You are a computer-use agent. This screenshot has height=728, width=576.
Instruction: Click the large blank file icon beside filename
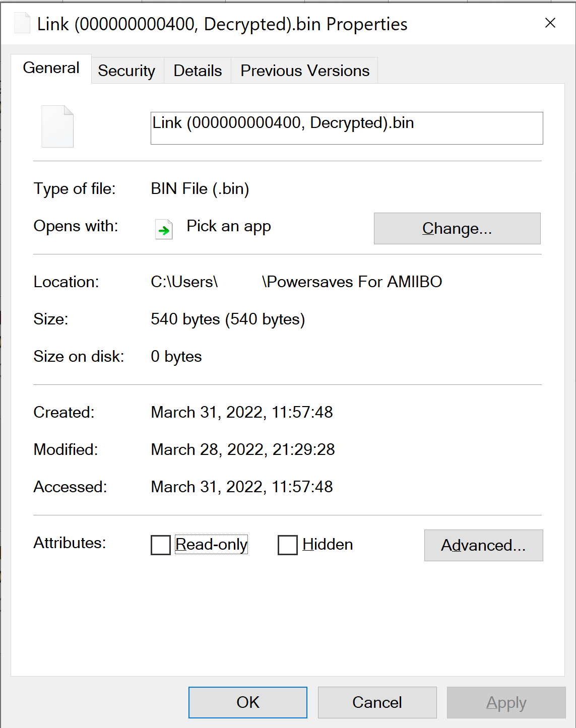click(x=57, y=126)
